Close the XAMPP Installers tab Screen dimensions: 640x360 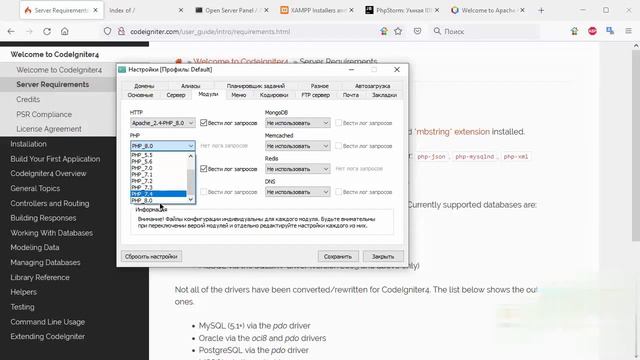pyautogui.click(x=351, y=11)
